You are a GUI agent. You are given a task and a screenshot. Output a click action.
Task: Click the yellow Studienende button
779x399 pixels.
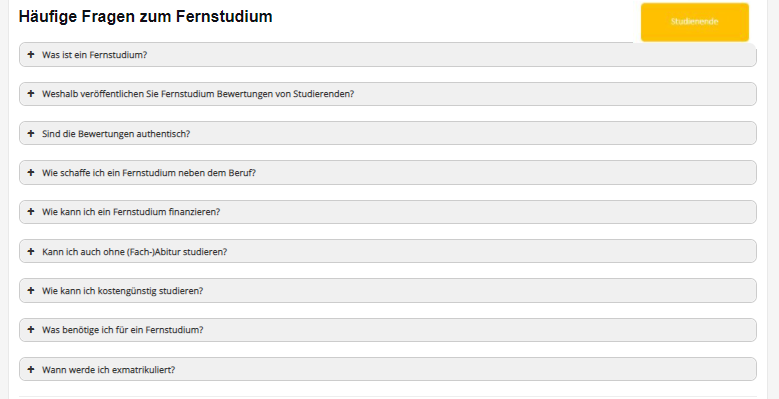pos(695,22)
